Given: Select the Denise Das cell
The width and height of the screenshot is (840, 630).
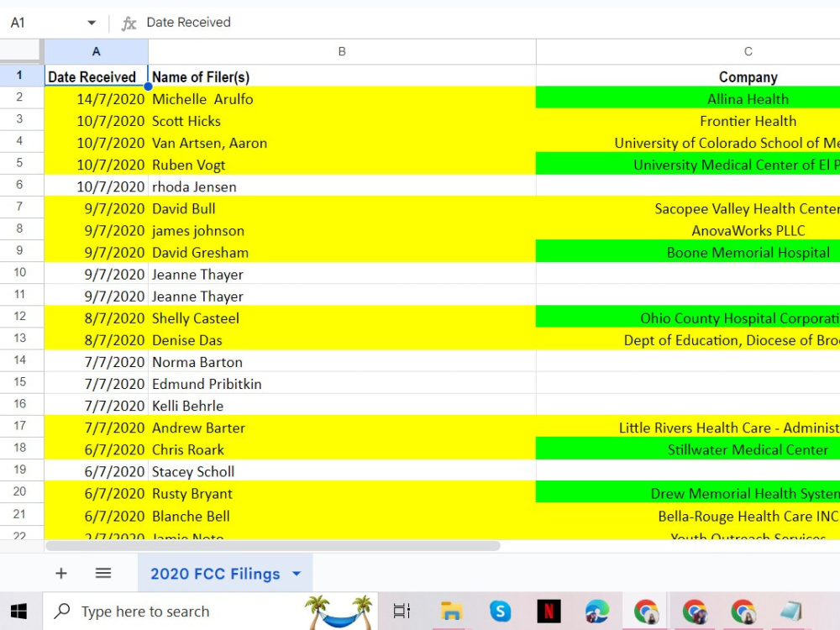Looking at the screenshot, I should (x=342, y=339).
